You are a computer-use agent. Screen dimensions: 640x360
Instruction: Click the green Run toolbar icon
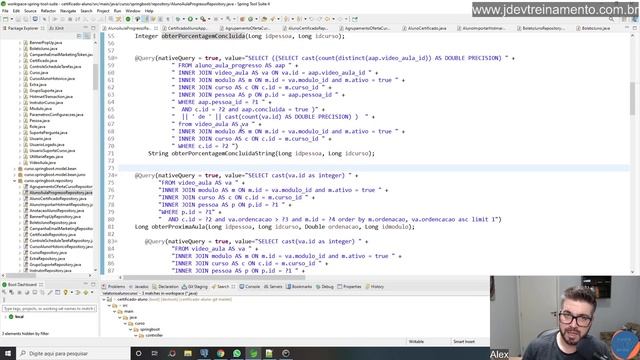(190, 19)
